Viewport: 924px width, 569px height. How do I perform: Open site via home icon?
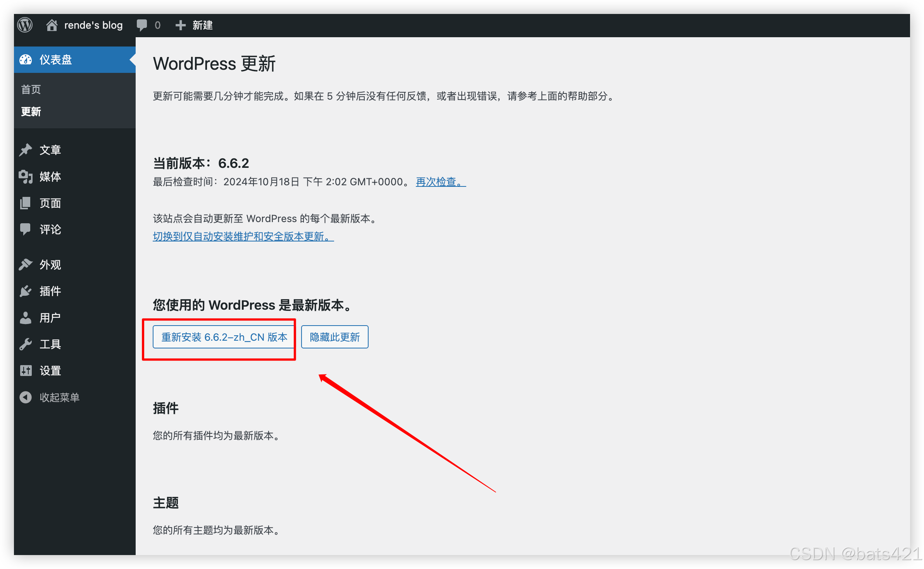click(52, 25)
